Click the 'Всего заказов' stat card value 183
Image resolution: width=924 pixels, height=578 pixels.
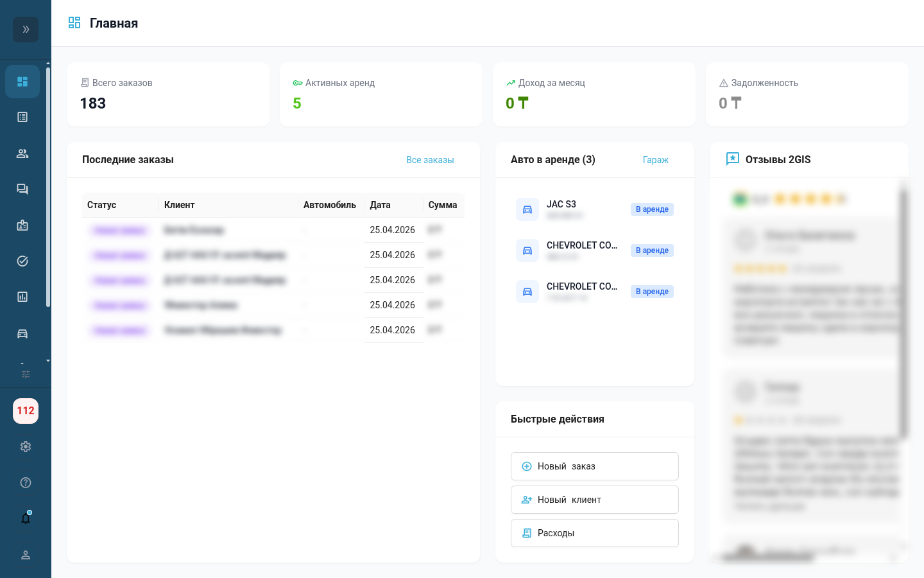tap(93, 103)
